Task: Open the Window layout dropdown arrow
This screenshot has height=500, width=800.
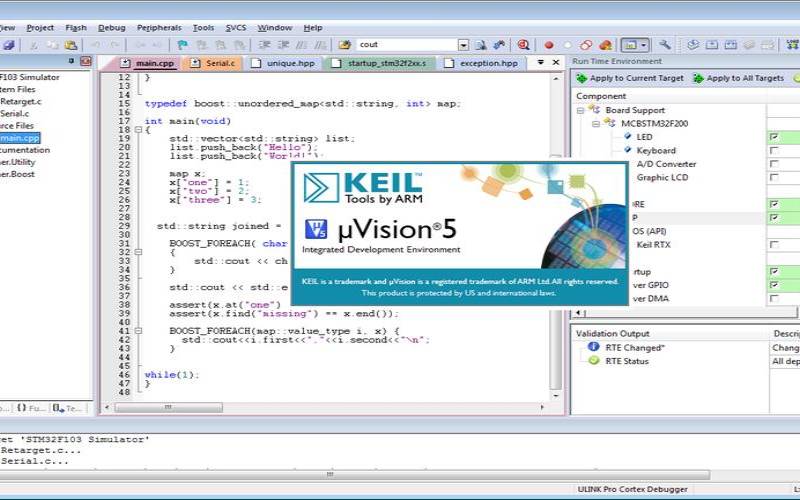Action: (644, 45)
